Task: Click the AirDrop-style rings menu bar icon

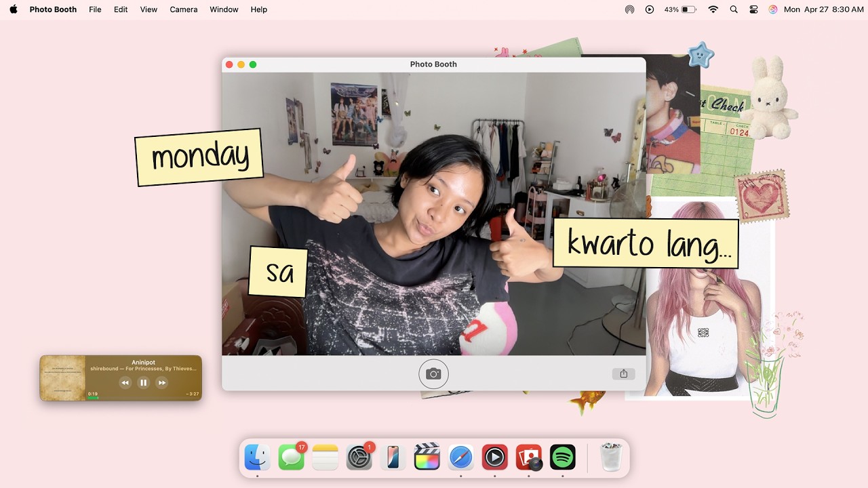Action: coord(630,9)
